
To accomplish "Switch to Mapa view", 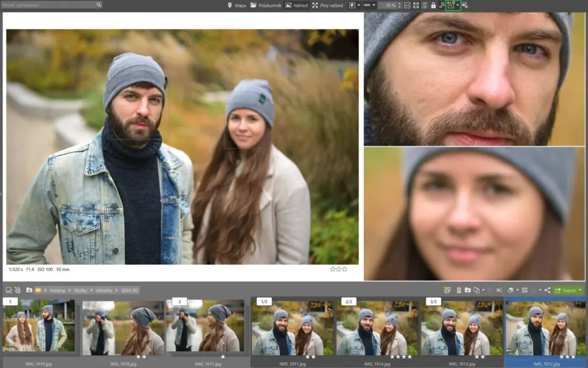I will 236,5.
